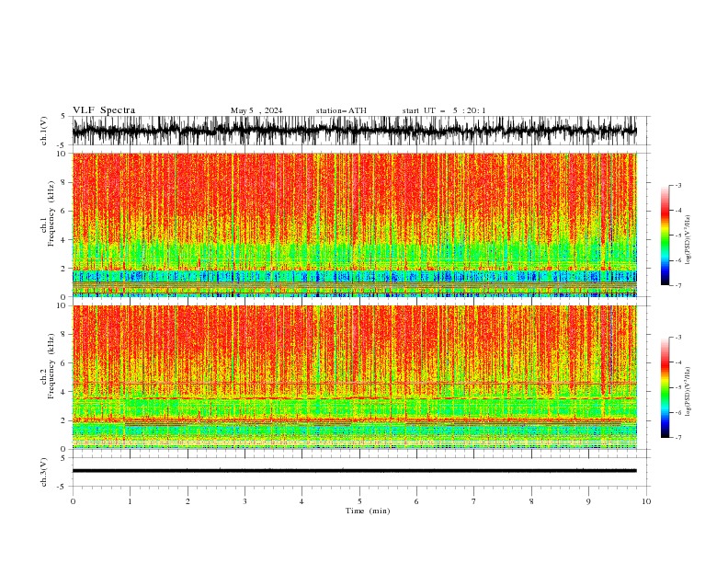This screenshot has height=563, width=728.
Task: Click the '-3' label on upper color bar
Action: click(677, 185)
